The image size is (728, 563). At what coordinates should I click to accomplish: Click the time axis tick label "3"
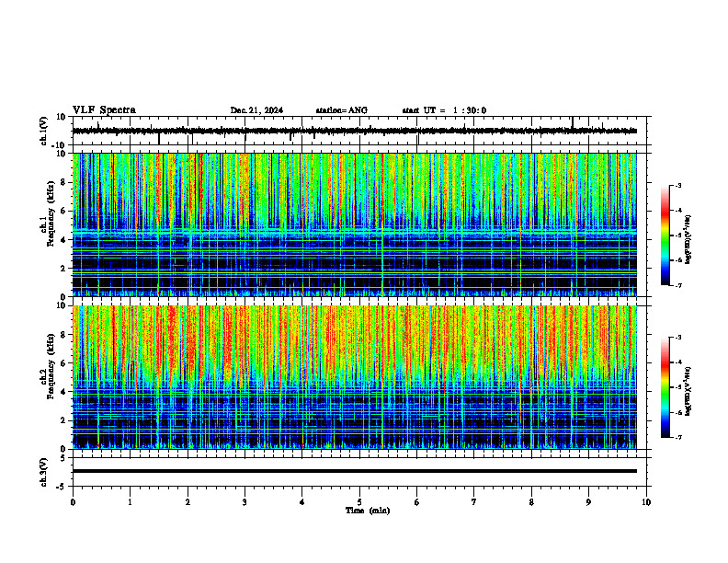(245, 502)
